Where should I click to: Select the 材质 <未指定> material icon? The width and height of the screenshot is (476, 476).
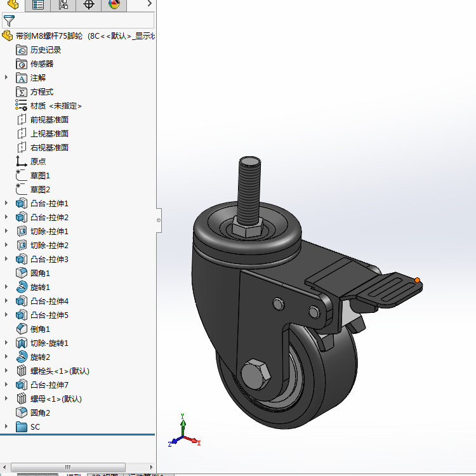[x=21, y=105]
